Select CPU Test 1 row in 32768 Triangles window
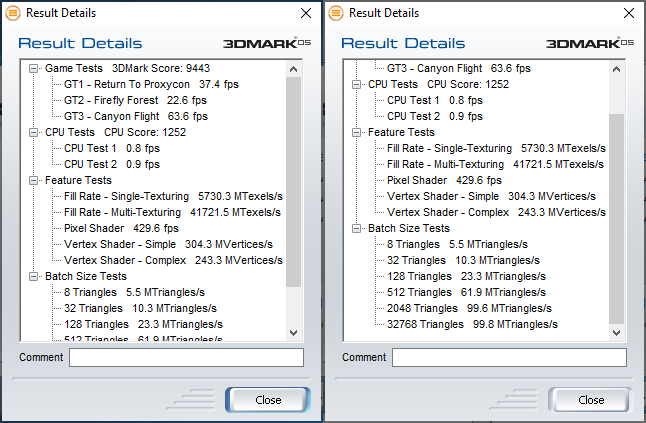 (x=435, y=100)
